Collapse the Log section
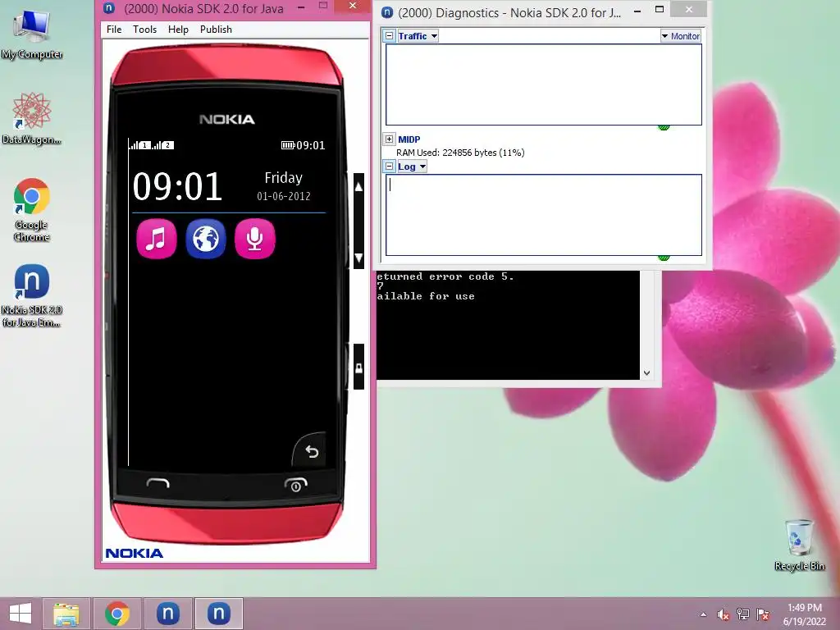840x630 pixels. [x=390, y=167]
